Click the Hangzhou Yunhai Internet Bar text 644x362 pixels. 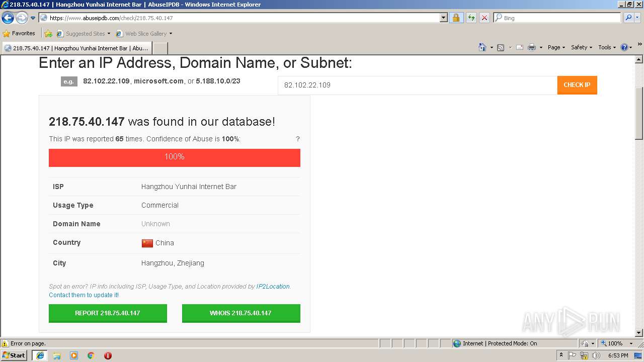(x=189, y=187)
